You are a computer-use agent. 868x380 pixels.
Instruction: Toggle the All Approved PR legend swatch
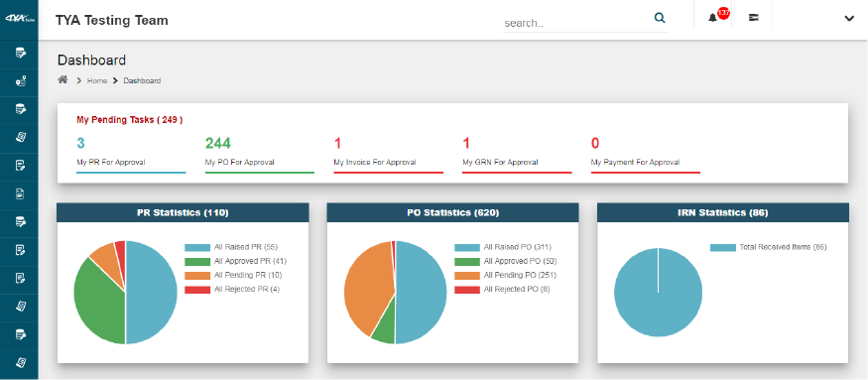point(197,261)
